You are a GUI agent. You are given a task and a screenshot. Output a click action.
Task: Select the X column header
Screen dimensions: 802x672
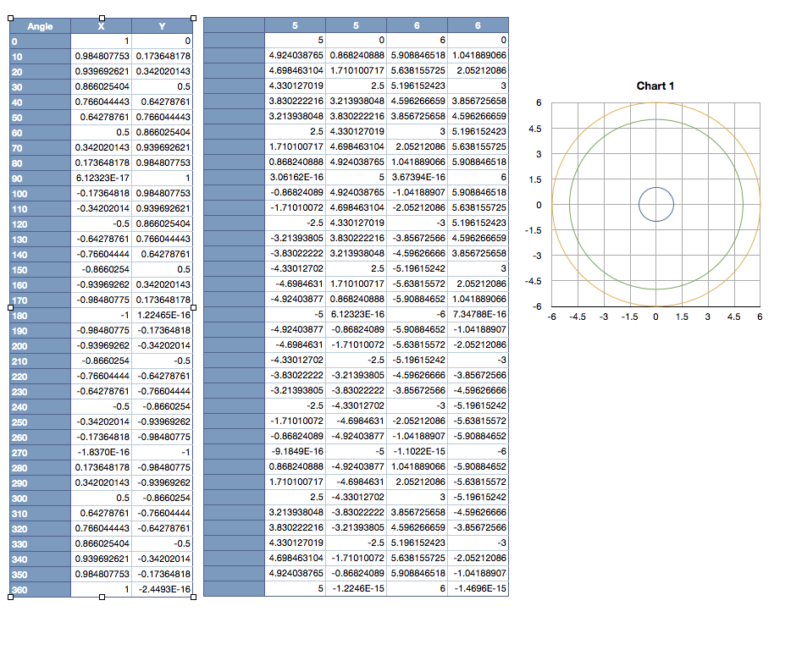click(100, 26)
